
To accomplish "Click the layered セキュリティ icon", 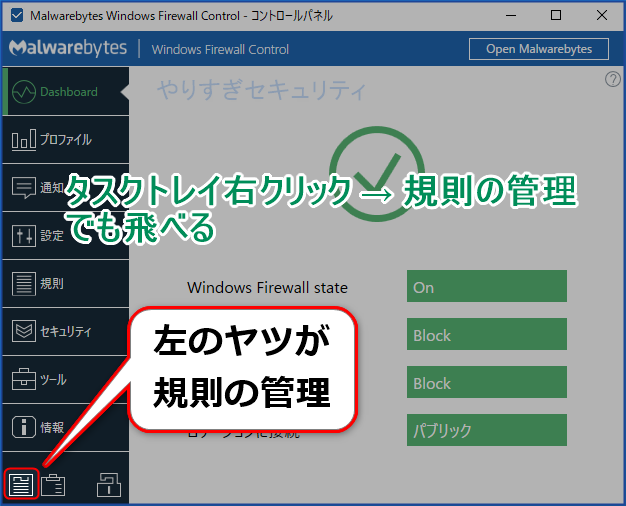I will pyautogui.click(x=24, y=331).
